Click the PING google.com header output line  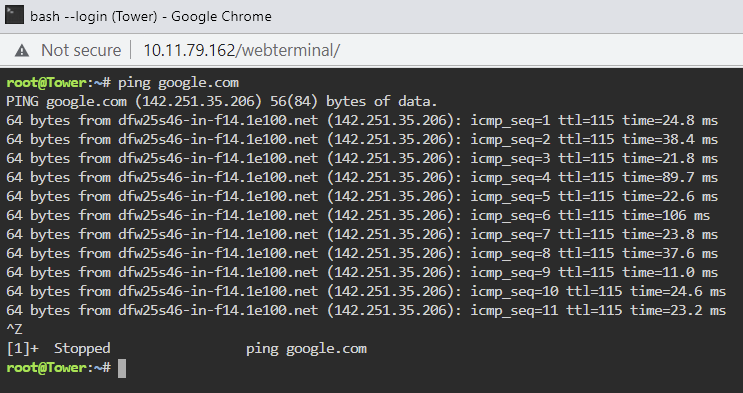pos(222,101)
